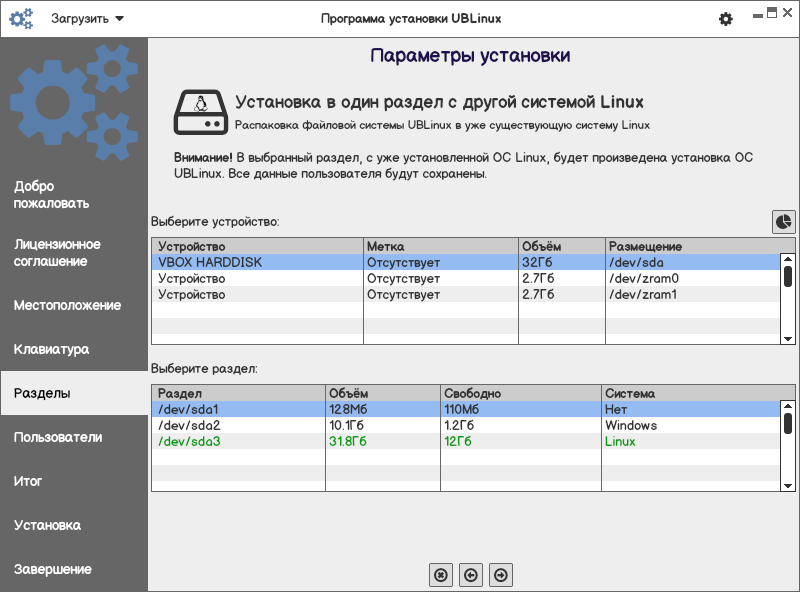Click the pie chart disk partition icon
800x592 pixels.
[x=783, y=221]
